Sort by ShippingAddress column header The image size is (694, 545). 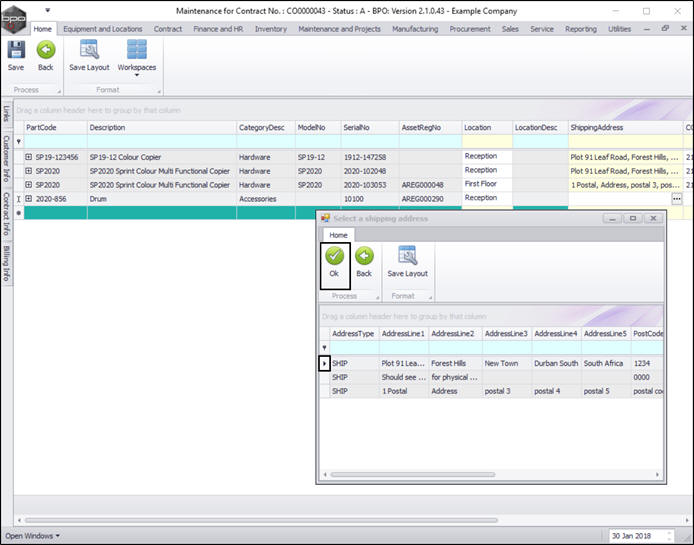tap(626, 128)
